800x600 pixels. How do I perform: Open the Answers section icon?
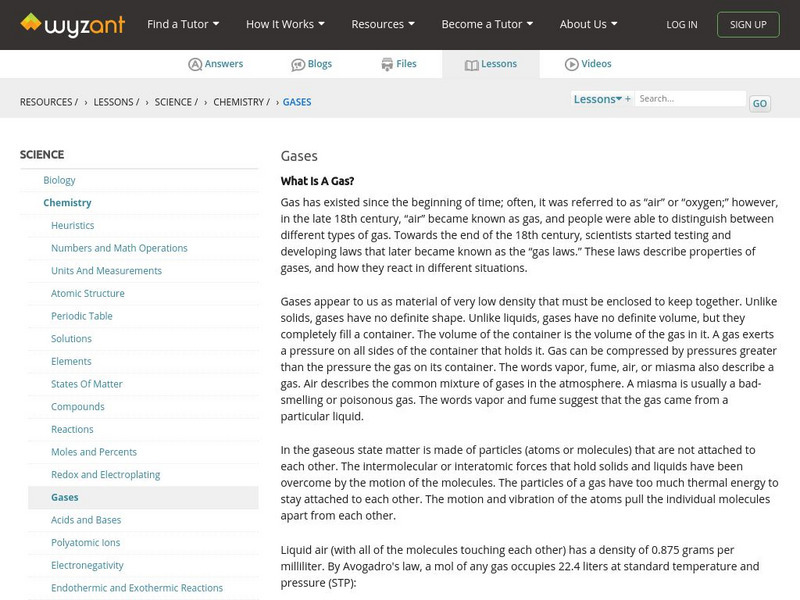(x=195, y=64)
